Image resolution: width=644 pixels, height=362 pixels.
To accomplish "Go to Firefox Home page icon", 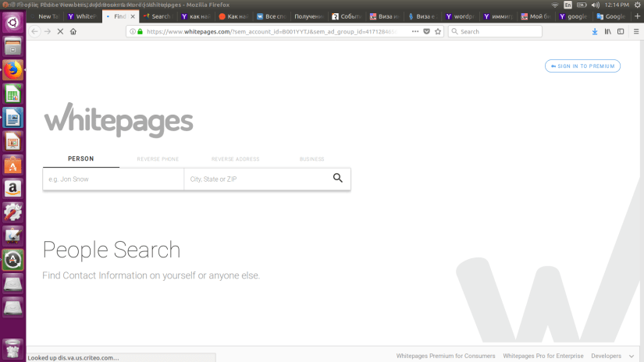I will 73,32.
